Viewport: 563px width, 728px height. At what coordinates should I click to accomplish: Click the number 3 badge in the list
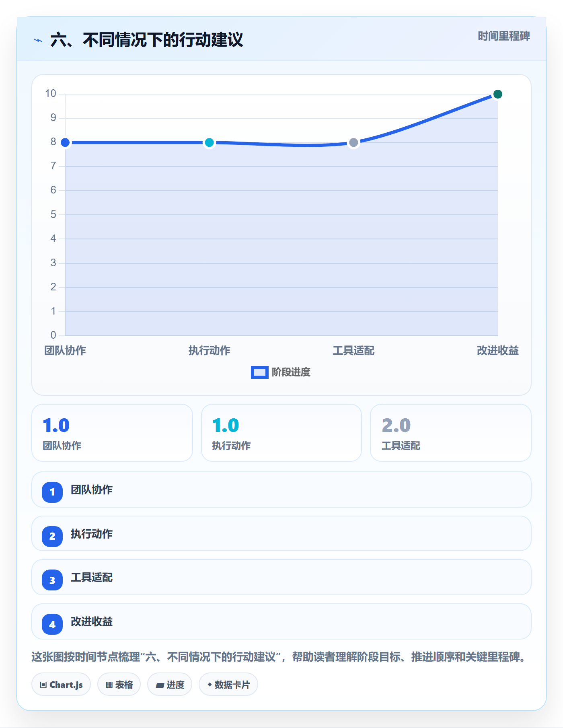(52, 580)
